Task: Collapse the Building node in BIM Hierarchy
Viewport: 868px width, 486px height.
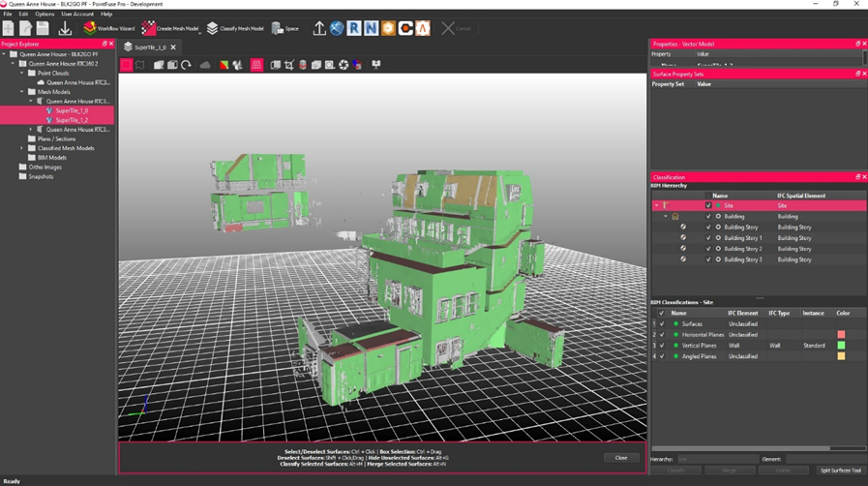Action: click(x=666, y=217)
